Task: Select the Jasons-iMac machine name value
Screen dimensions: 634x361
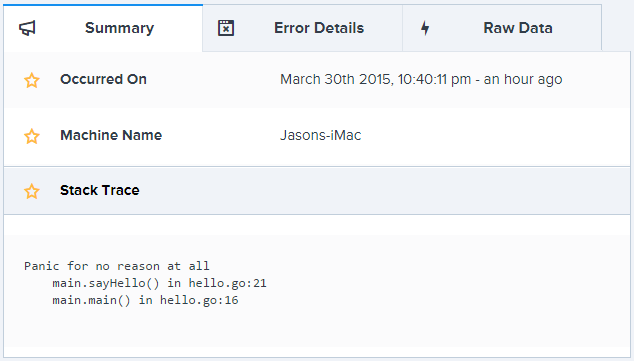Action: point(321,135)
